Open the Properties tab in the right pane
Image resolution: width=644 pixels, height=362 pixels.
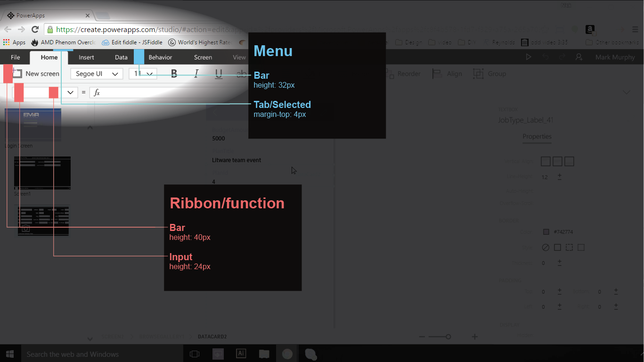click(x=537, y=137)
